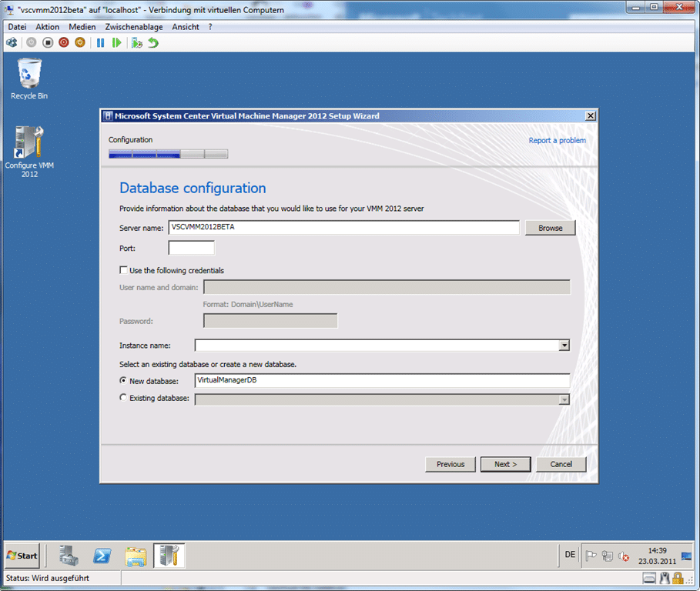Click into the New database name field
Screen dimensions: 700x591
click(382, 380)
